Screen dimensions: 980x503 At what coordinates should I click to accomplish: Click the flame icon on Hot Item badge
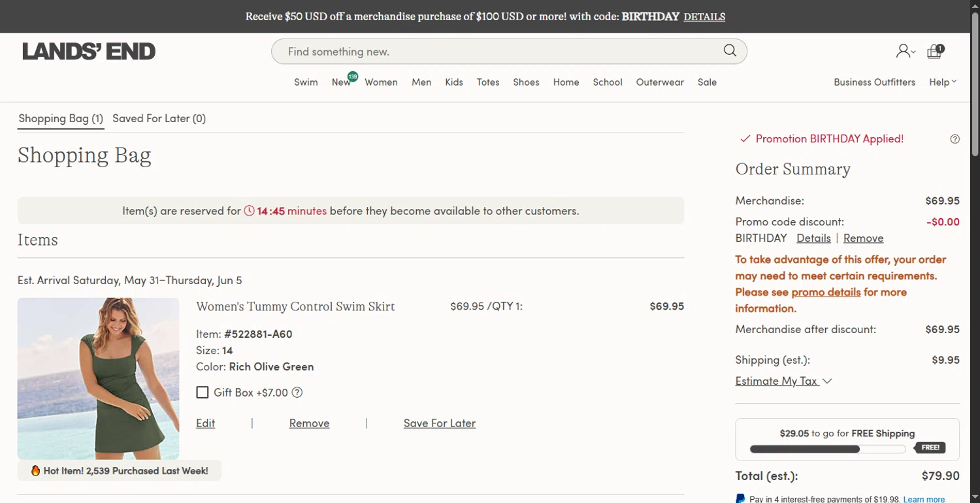[35, 470]
